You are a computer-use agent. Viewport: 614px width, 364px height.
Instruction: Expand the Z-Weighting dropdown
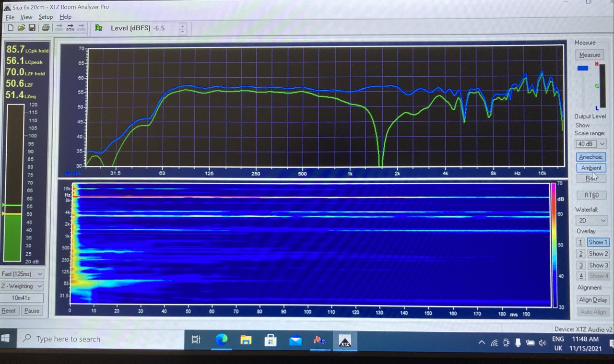pyautogui.click(x=23, y=286)
